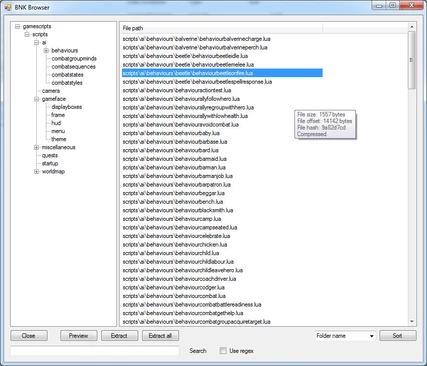Select file behaviouravoidcombat.lua

tap(181, 125)
